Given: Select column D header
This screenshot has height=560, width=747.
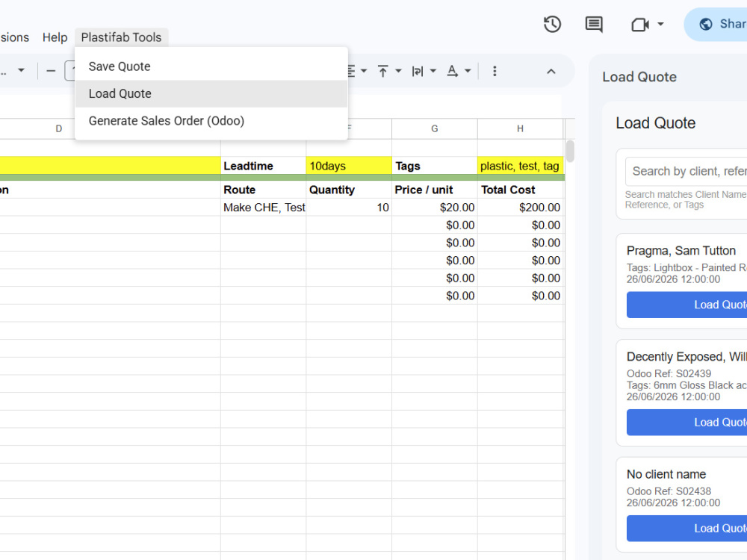Looking at the screenshot, I should point(58,128).
